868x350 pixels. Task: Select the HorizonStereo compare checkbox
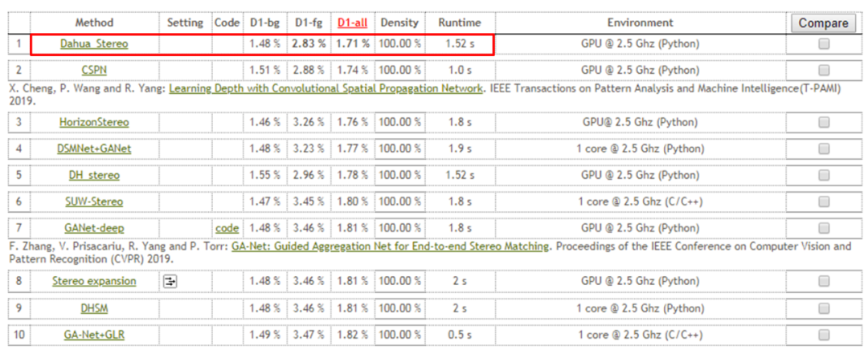pos(824,123)
